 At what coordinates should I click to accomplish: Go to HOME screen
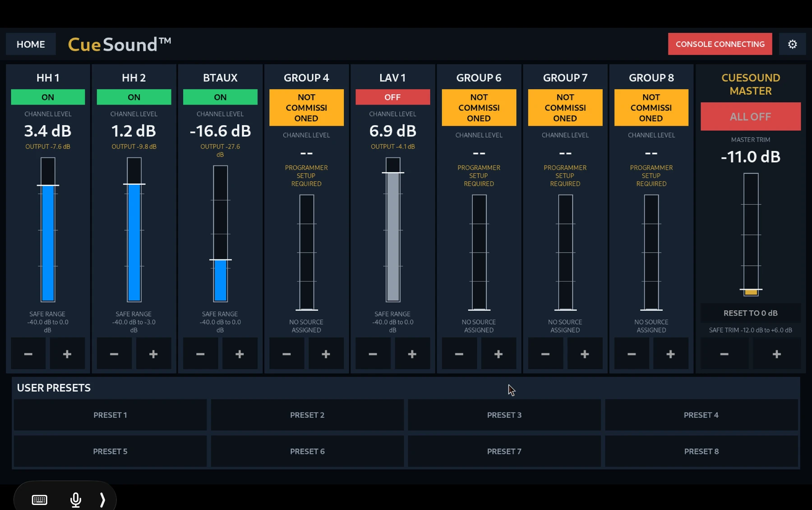pos(31,44)
